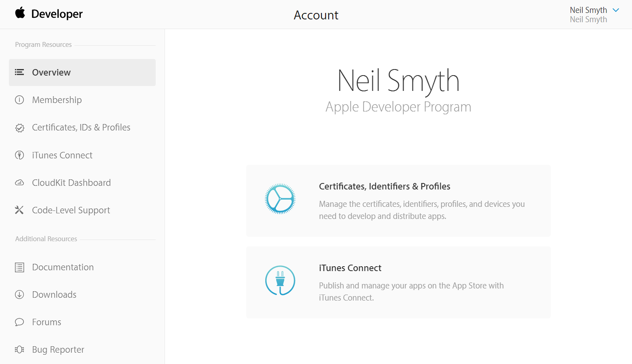Click the Certificates, IDs & Profiles badge icon
The width and height of the screenshot is (632, 364).
[x=19, y=128]
